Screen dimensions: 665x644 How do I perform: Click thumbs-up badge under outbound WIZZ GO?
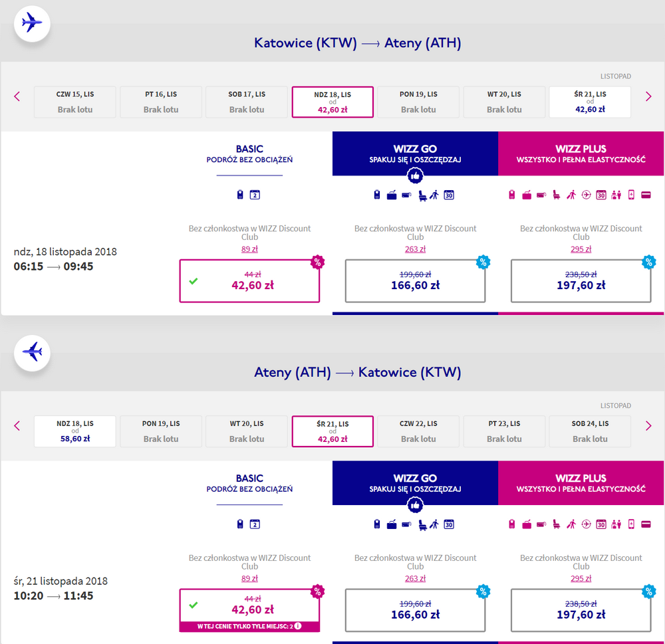pyautogui.click(x=415, y=175)
